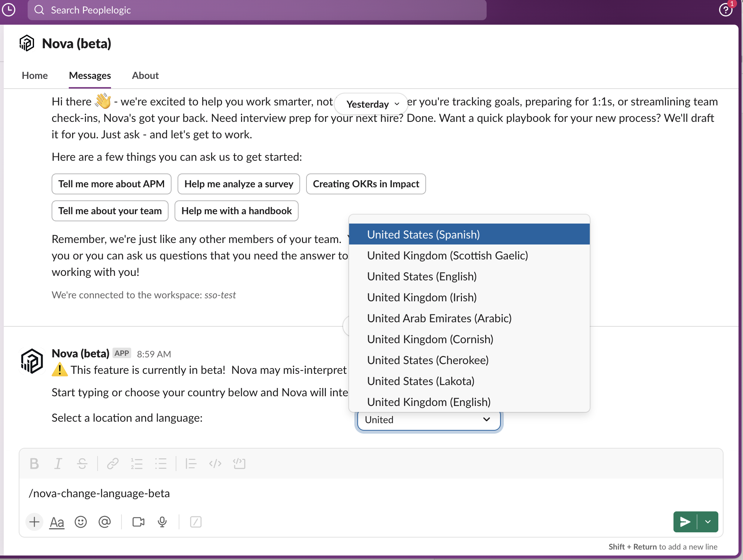Open the location and language combo box
The height and width of the screenshot is (560, 743).
pyautogui.click(x=428, y=420)
